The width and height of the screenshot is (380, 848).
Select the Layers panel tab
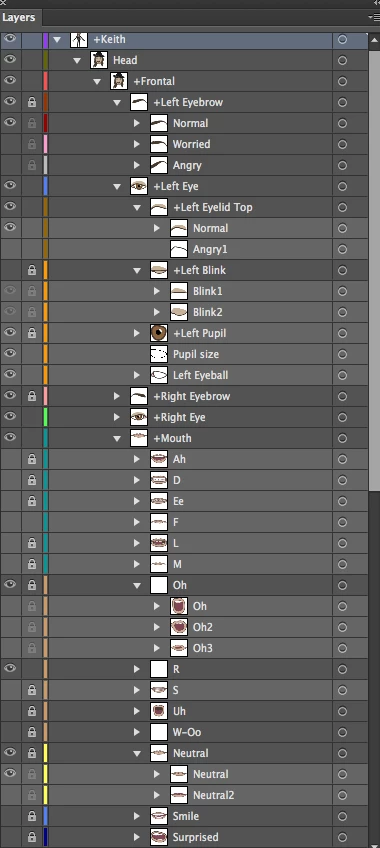click(18, 17)
